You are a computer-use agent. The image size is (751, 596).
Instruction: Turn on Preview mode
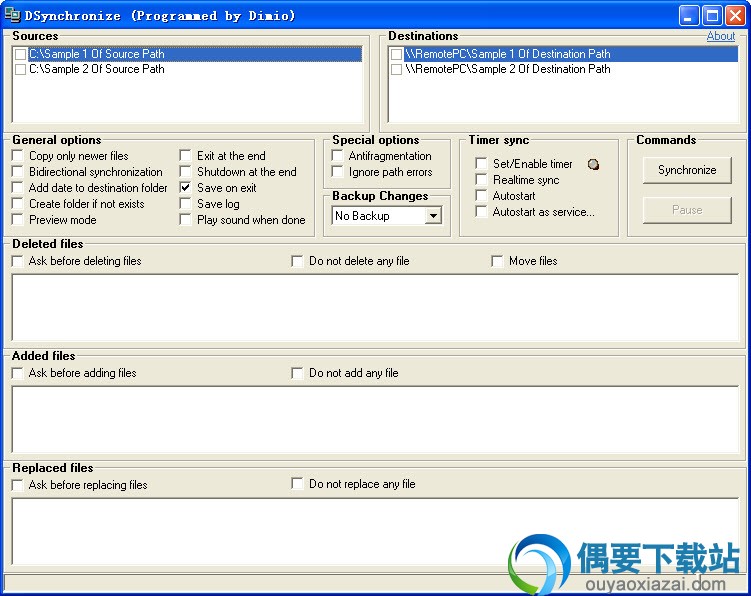[18, 220]
